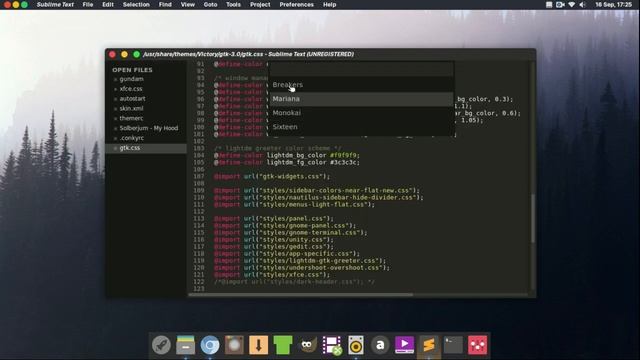Open the Selection menu
Screen dimensions: 640x360
(136, 4)
